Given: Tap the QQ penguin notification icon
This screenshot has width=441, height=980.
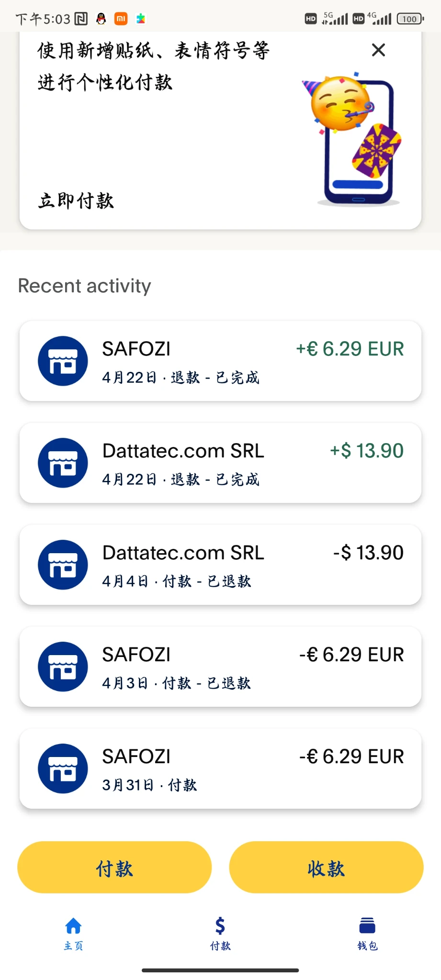Looking at the screenshot, I should pos(101,19).
